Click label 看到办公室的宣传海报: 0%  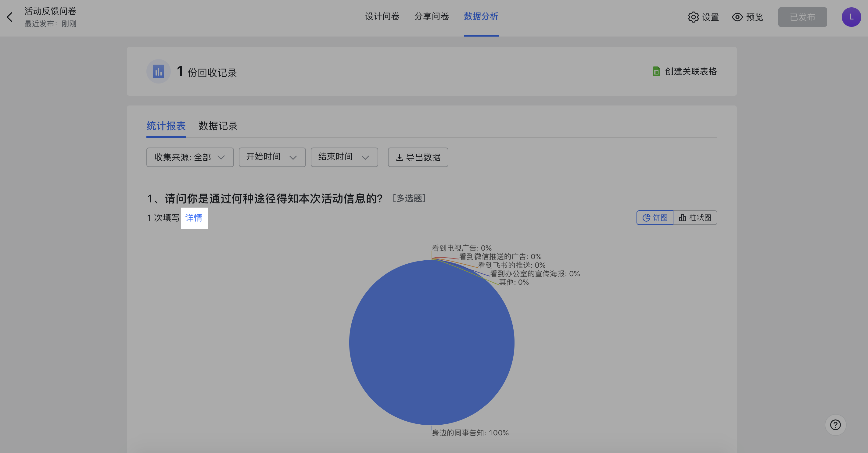(x=535, y=274)
